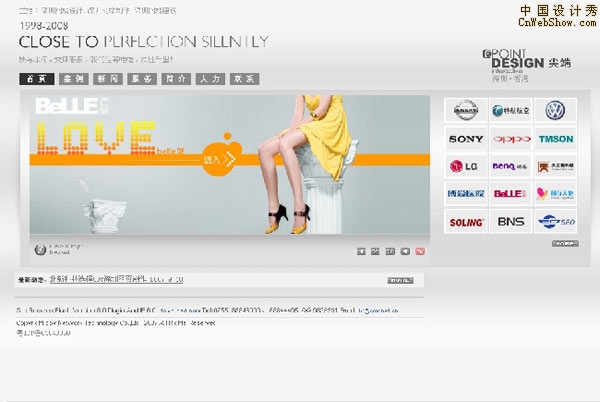This screenshot has width=600, height=402.
Task: Open the underlined latest news headline link
Action: click(x=116, y=280)
